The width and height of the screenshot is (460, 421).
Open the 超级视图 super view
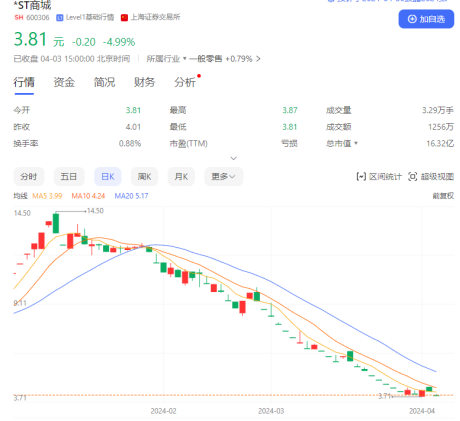(431, 177)
